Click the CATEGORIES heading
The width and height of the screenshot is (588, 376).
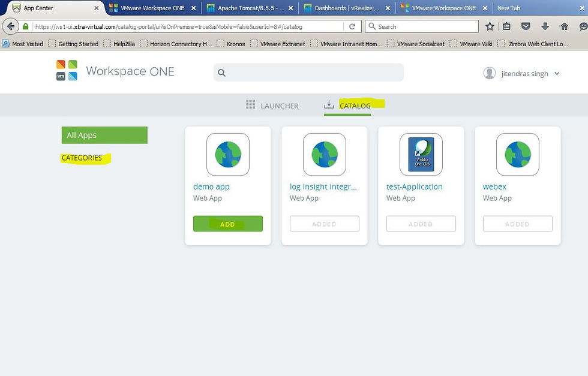point(82,158)
